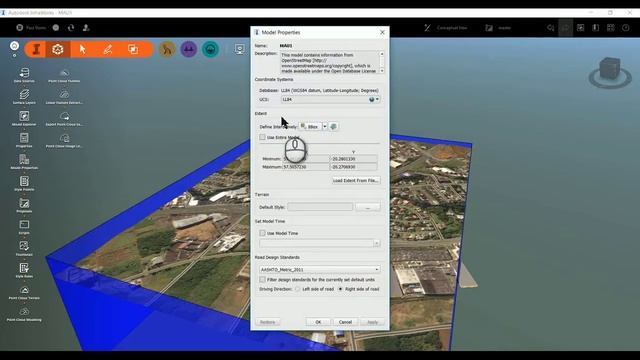Screen dimensions: 640x360
Task: Click the bookmark icon in top right bar
Action: [596, 28]
